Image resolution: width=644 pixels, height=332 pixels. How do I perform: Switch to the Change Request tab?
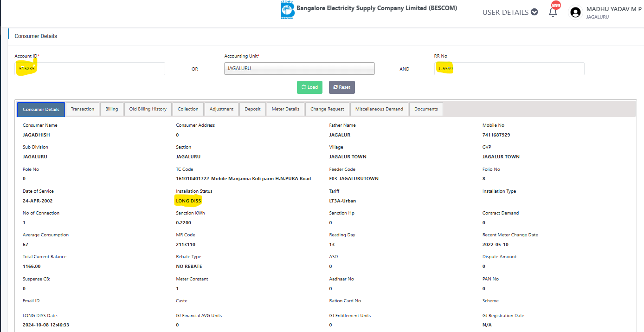(328, 109)
